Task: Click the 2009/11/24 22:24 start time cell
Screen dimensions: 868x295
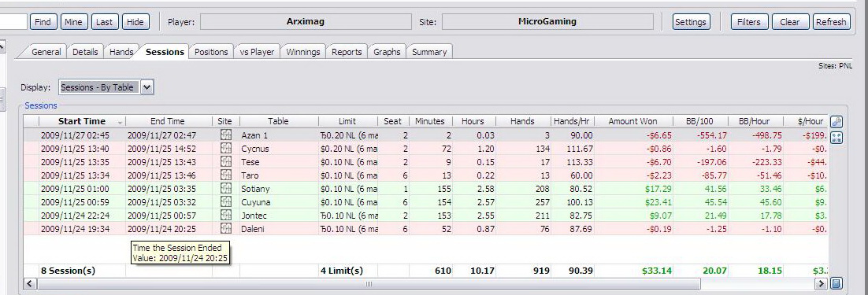Action: pos(82,215)
